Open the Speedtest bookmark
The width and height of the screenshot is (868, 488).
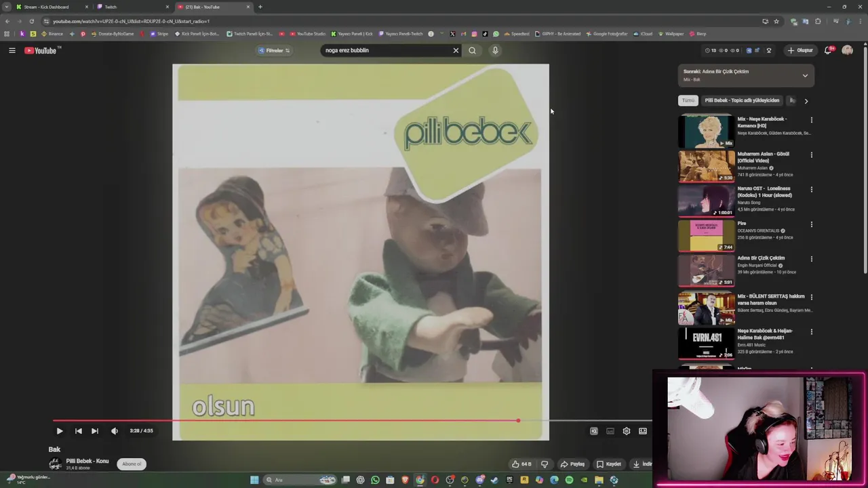click(x=517, y=34)
